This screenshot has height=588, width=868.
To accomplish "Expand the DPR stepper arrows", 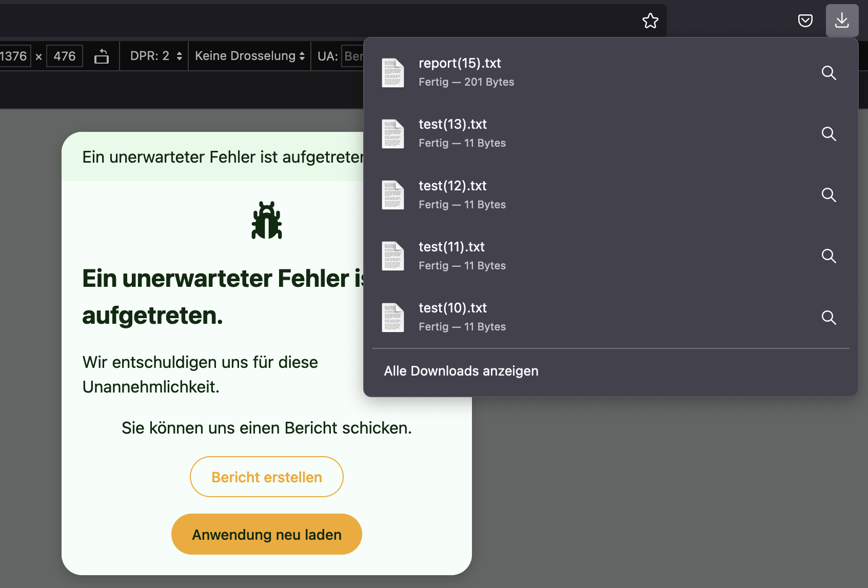I will 179,56.
